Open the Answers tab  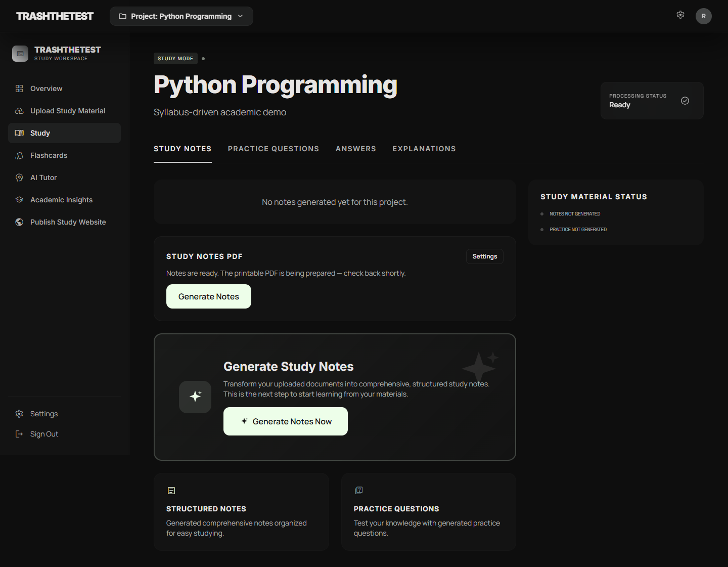pos(356,149)
